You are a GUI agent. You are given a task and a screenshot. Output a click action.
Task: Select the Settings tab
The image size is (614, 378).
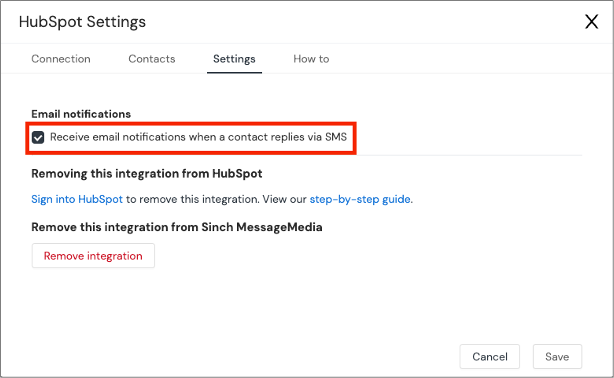234,59
